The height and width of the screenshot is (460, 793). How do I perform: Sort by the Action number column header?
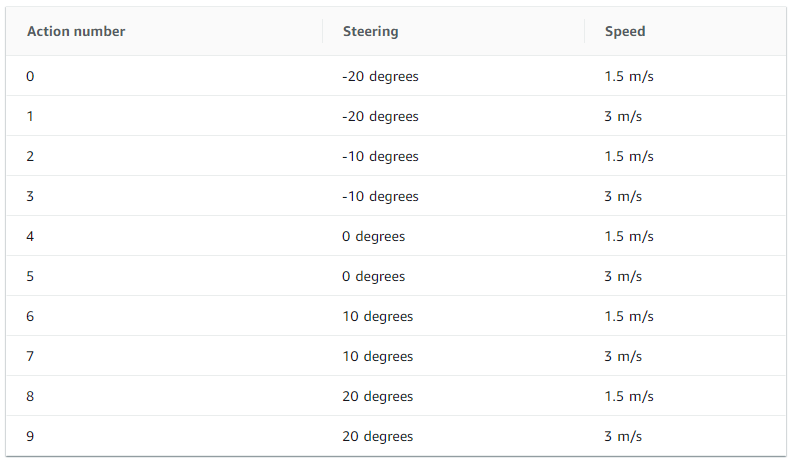[x=76, y=31]
